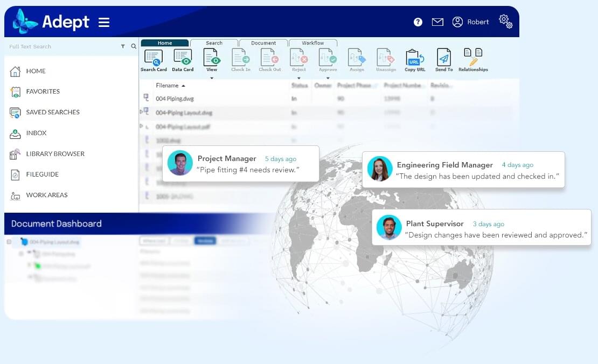Open the settings gears icon
Image resolution: width=598 pixels, height=364 pixels.
point(506,22)
